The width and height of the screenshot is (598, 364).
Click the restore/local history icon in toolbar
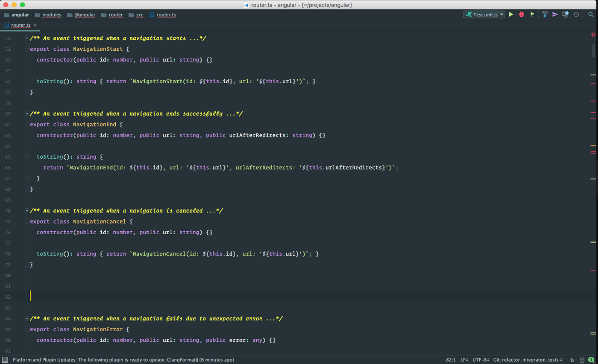(577, 14)
